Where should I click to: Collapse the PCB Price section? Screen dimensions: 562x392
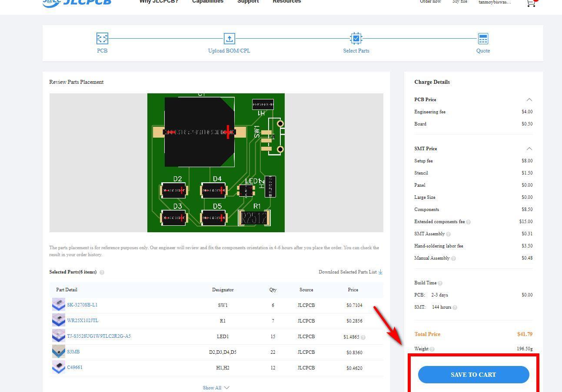coord(529,99)
